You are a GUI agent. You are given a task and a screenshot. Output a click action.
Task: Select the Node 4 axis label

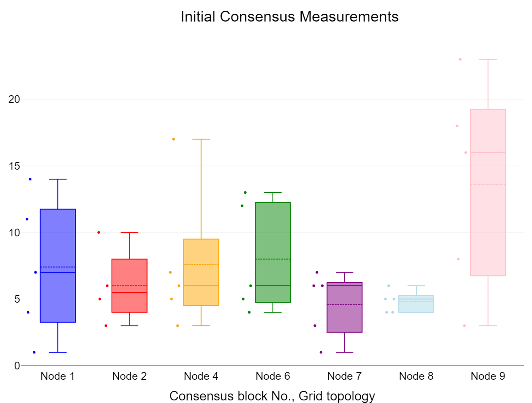(x=201, y=376)
